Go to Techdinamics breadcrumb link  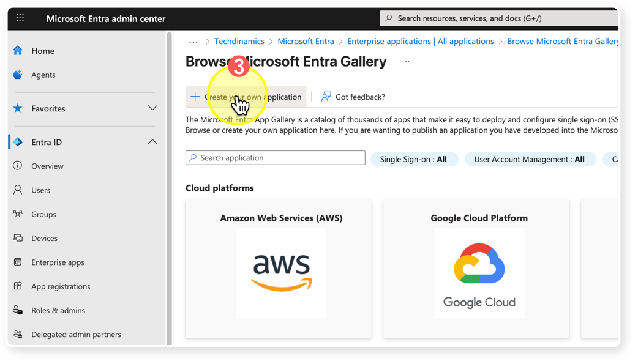click(x=239, y=42)
